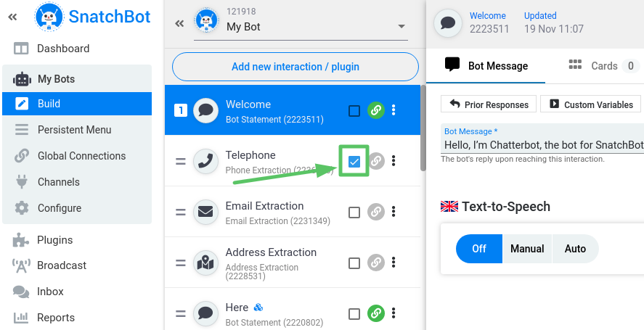Open the Here interaction options menu

coord(394,313)
